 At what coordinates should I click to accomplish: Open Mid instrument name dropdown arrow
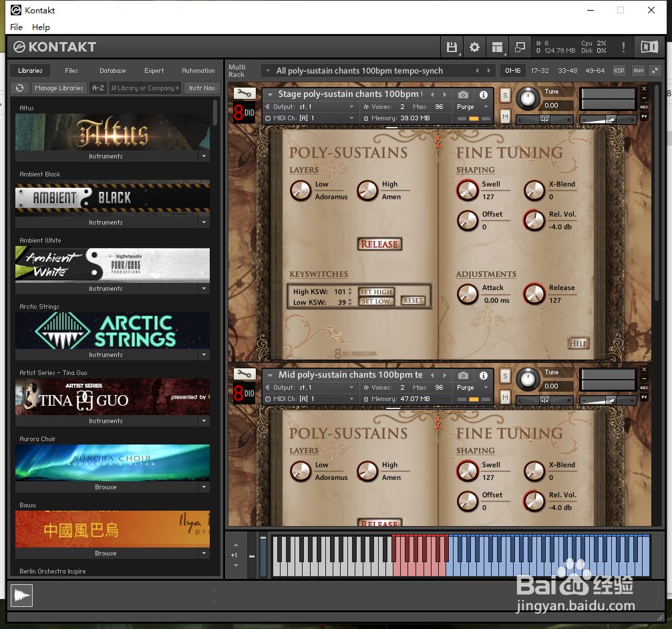coord(270,375)
